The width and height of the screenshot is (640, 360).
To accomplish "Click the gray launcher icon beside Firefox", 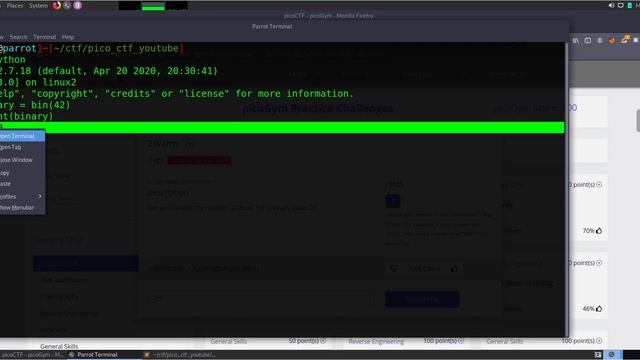I will [67, 5].
